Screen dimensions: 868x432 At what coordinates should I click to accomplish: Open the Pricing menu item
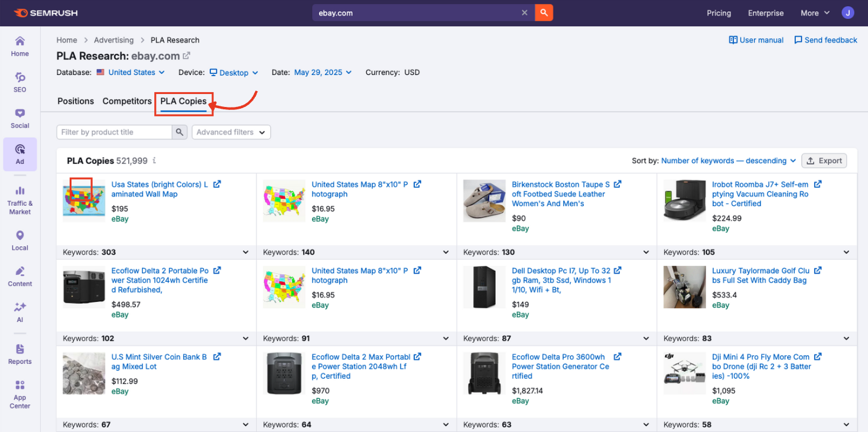(x=719, y=12)
